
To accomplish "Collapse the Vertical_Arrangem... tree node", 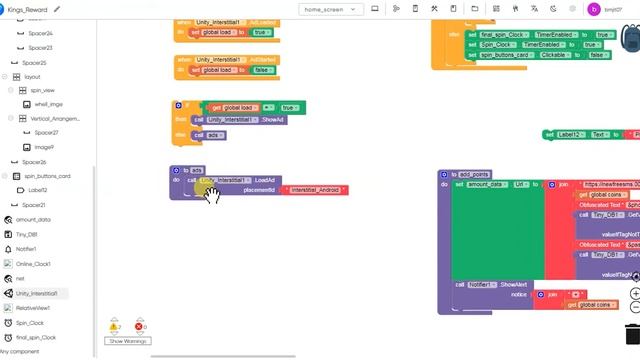I will [11, 118].
